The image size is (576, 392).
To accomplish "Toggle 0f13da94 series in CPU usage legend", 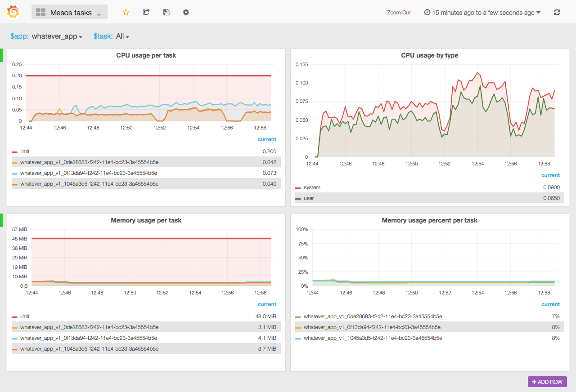I will [89, 173].
